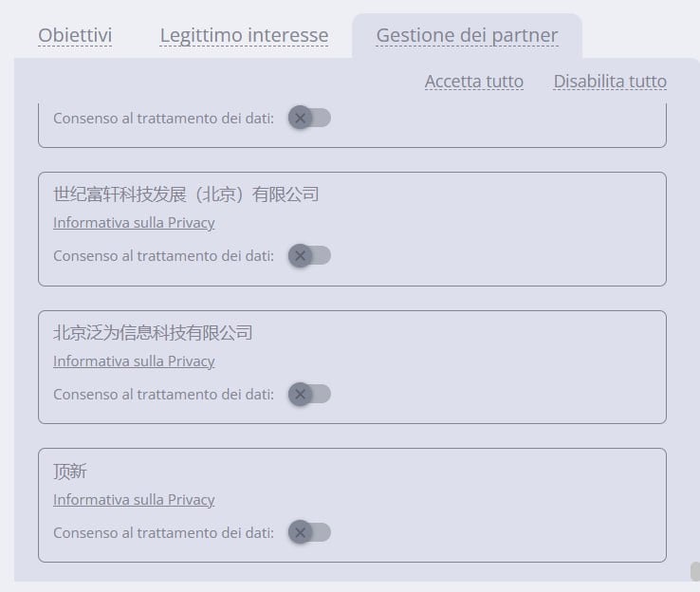Toggle consent switch for 北京泛为信息科技有限公司

click(x=309, y=394)
